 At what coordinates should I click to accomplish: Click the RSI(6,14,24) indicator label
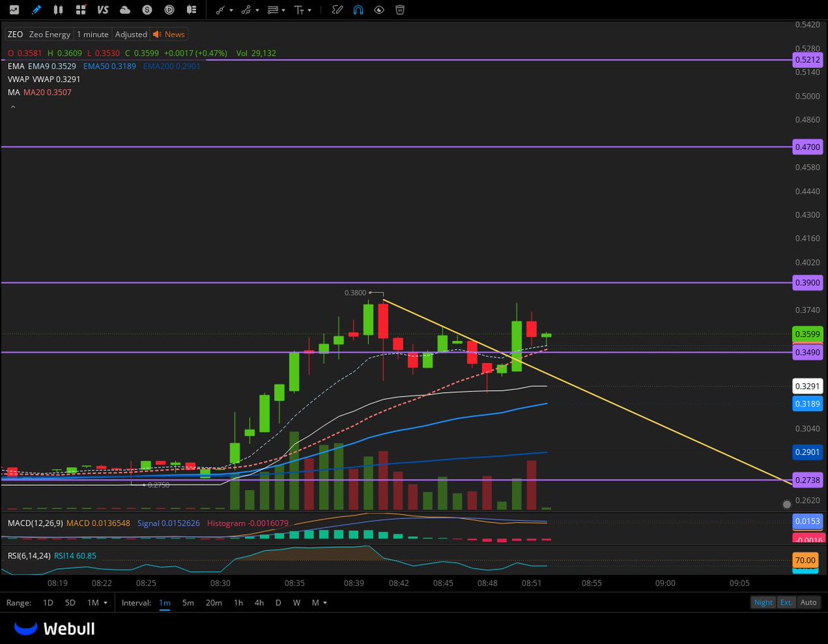[28, 556]
